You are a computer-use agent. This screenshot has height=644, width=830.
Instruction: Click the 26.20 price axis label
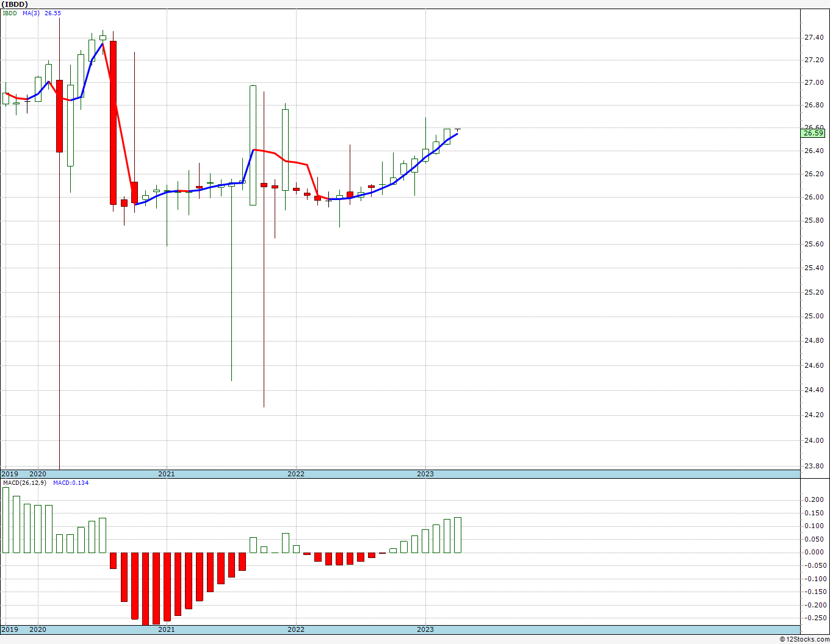pyautogui.click(x=814, y=174)
